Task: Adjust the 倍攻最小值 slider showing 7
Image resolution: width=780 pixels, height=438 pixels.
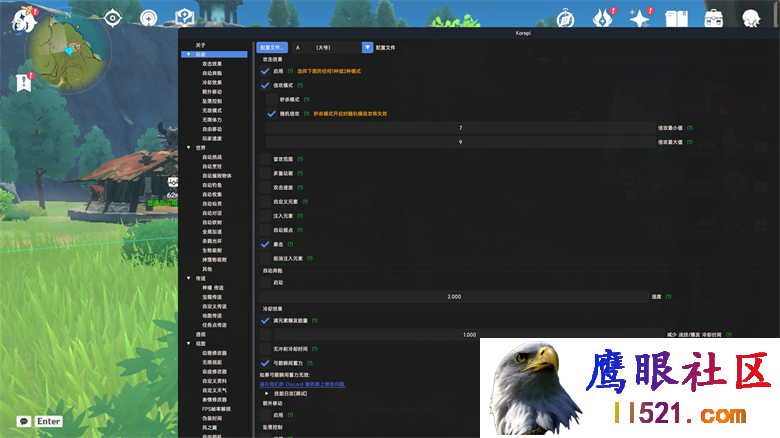Action: click(460, 128)
